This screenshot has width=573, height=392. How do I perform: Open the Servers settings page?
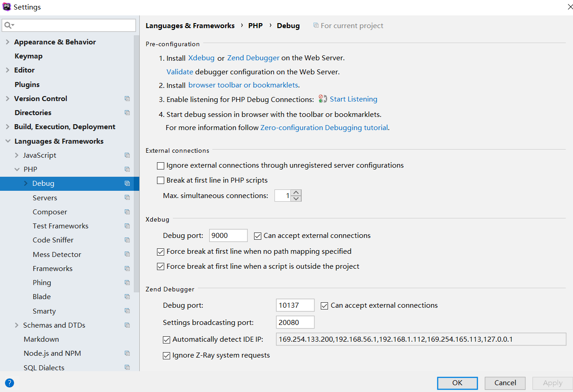[45, 198]
